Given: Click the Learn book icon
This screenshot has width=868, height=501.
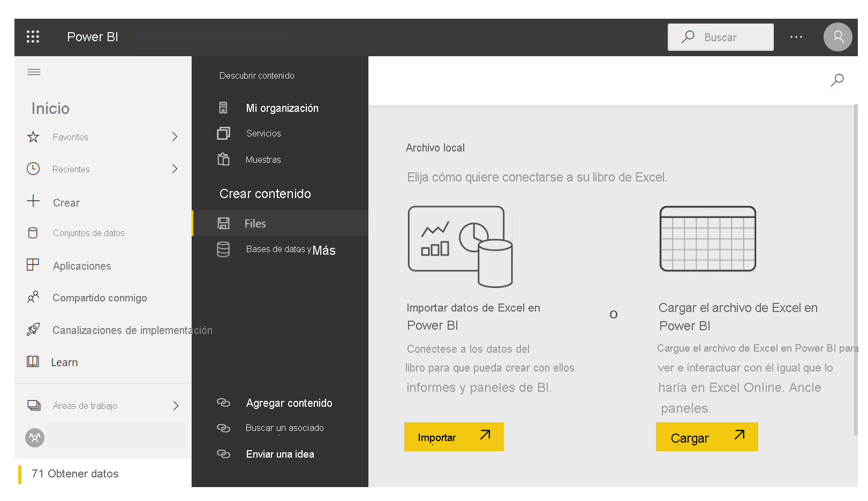Looking at the screenshot, I should point(33,361).
